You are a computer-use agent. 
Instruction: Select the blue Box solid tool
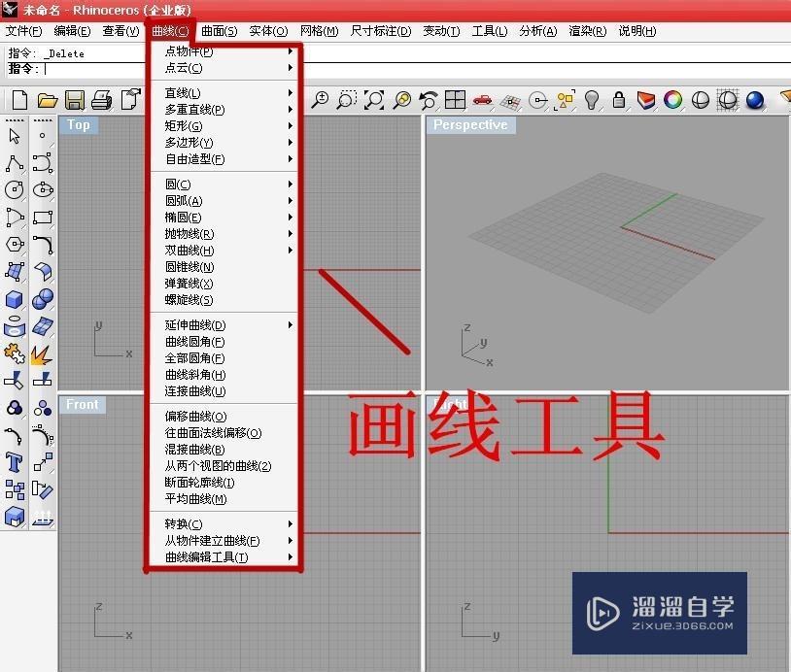point(15,299)
